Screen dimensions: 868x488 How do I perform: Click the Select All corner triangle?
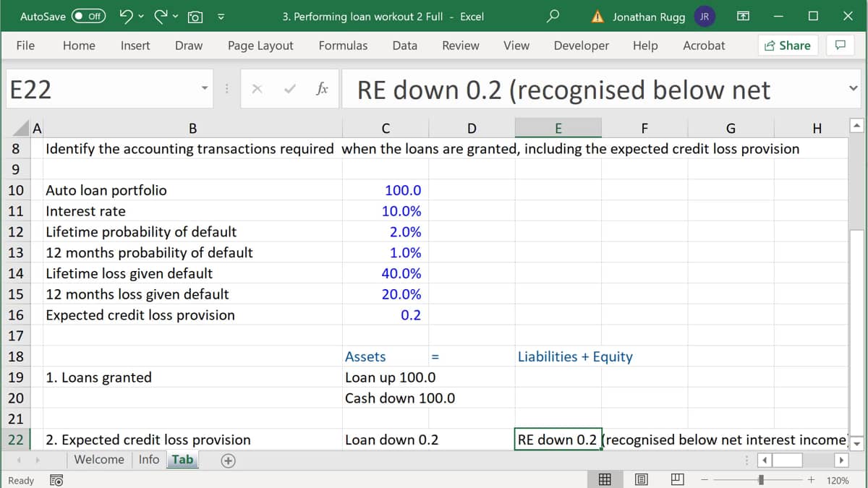(x=20, y=129)
